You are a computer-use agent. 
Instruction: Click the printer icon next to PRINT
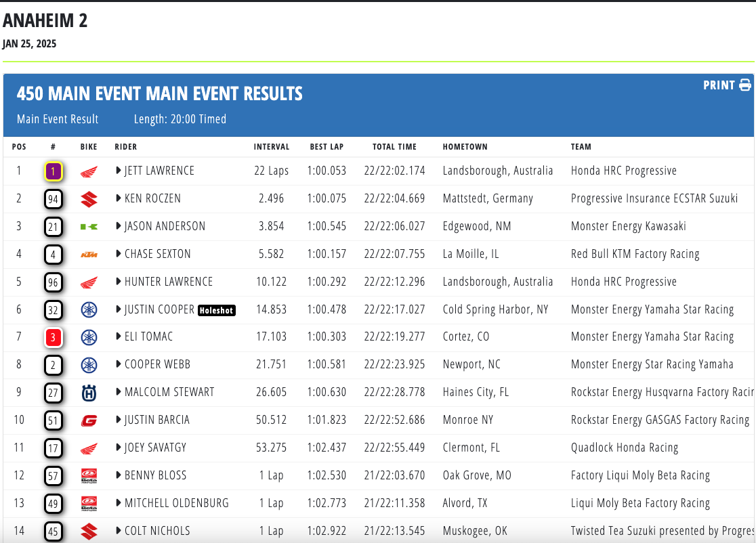(x=745, y=85)
